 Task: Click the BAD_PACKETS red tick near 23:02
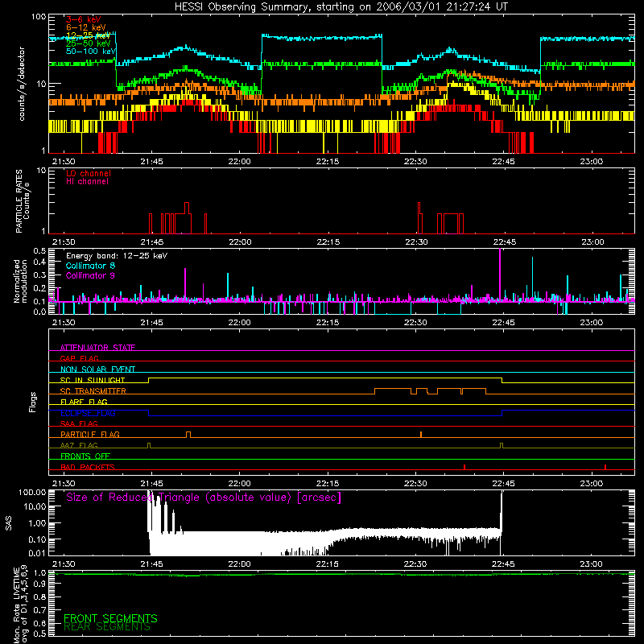605,467
